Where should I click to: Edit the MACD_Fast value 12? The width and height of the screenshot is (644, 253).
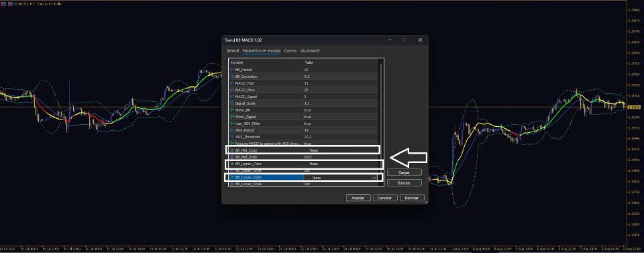click(x=307, y=83)
